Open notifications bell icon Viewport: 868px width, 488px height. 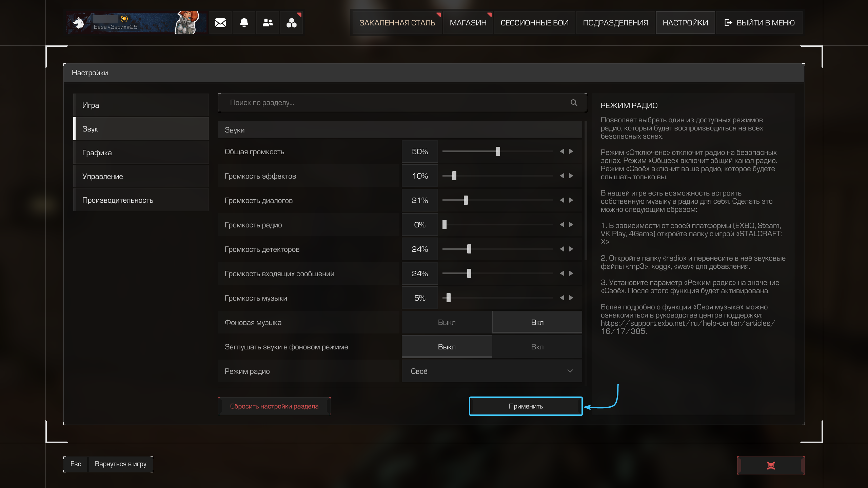(244, 23)
